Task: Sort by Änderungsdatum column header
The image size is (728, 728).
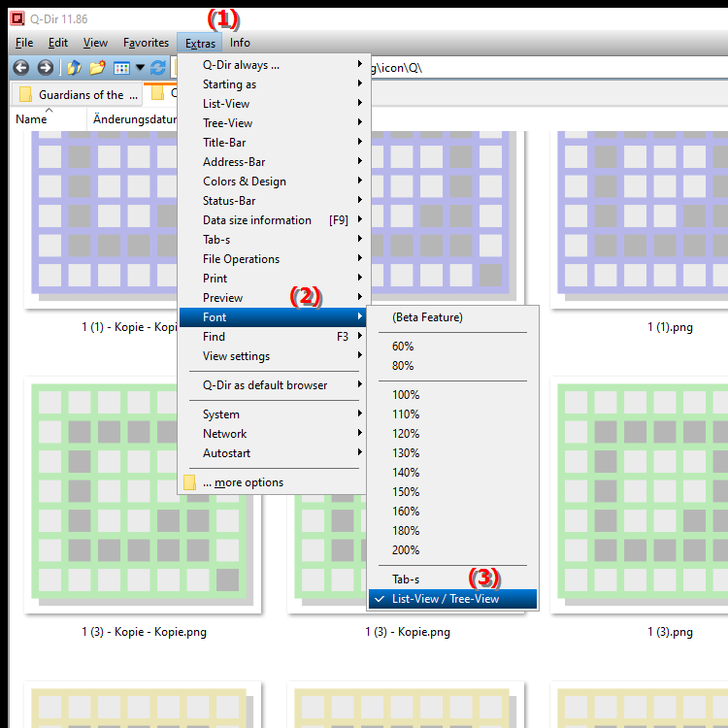Action: pos(134,119)
